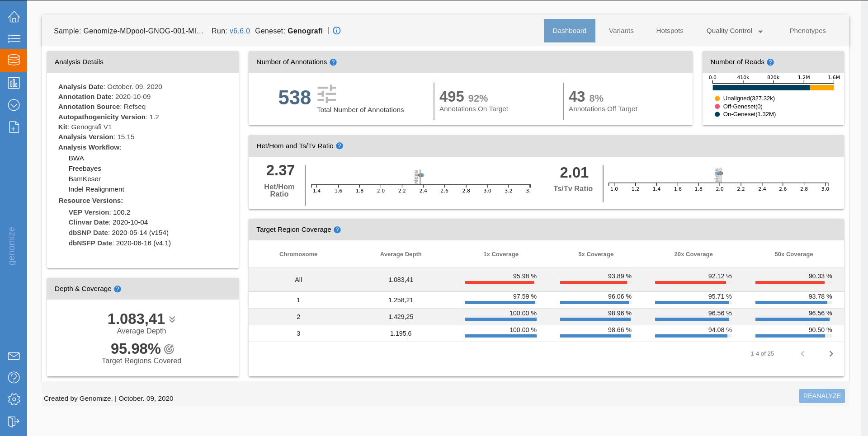Open settings with the gear icon
The image size is (868, 436).
pos(14,399)
